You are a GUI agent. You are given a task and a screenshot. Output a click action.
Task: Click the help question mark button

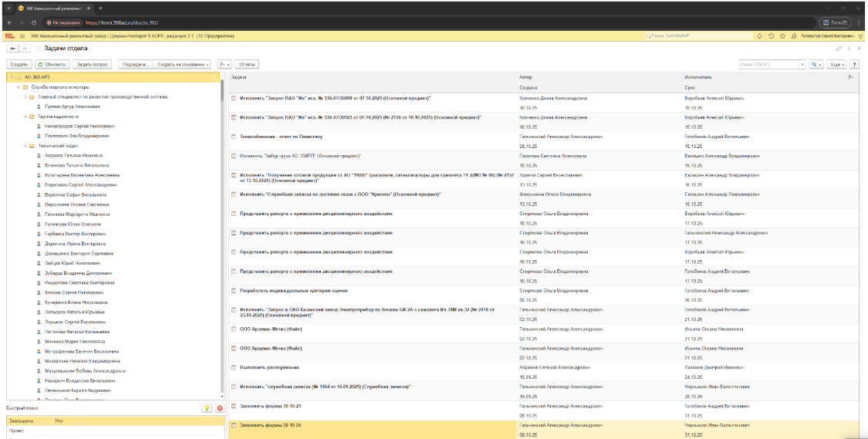[855, 64]
